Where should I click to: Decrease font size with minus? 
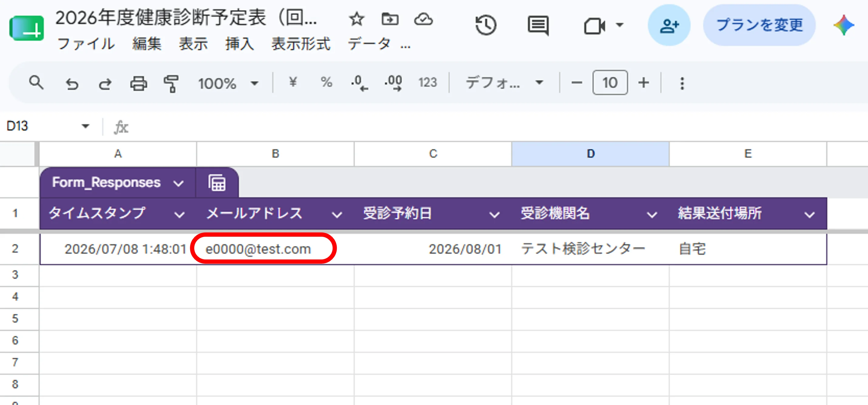577,83
